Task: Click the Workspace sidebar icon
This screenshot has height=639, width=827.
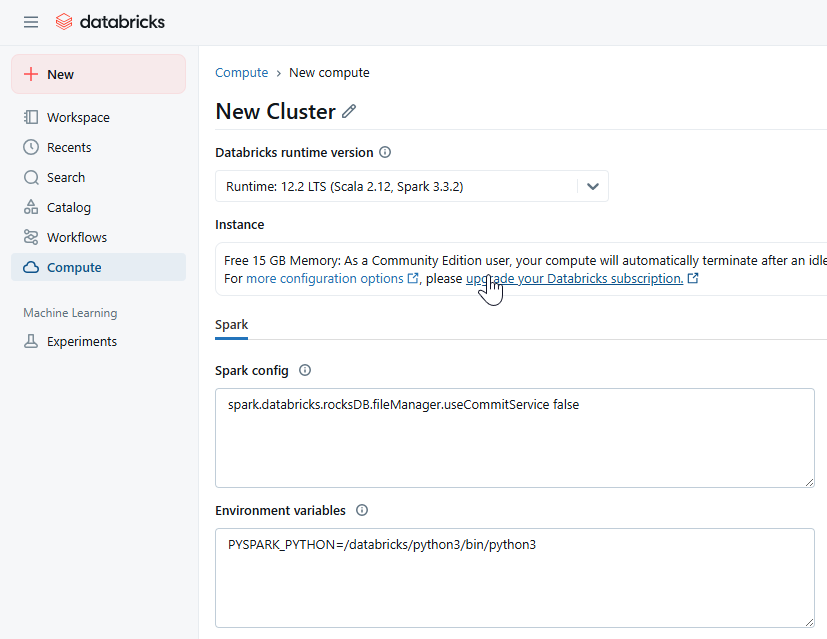Action: [31, 117]
